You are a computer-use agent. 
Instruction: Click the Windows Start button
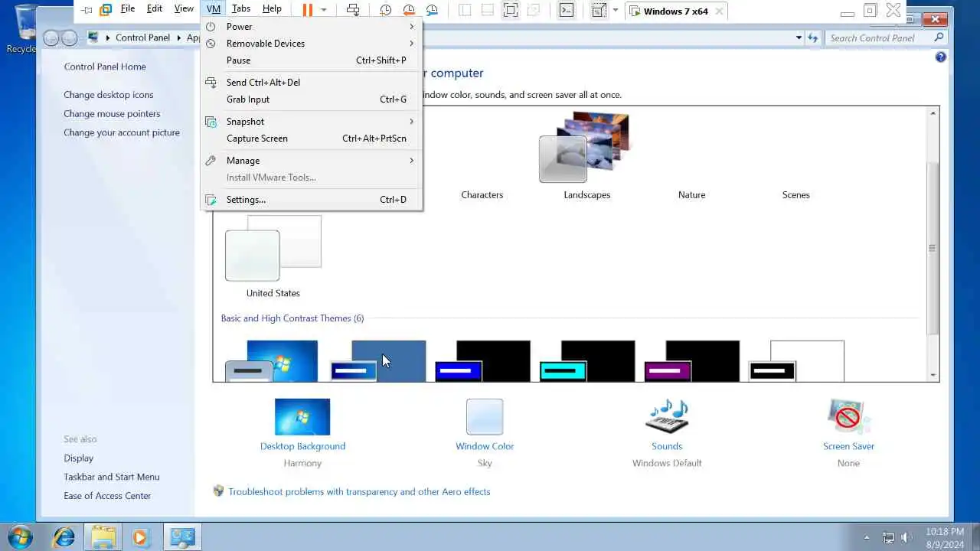click(20, 536)
